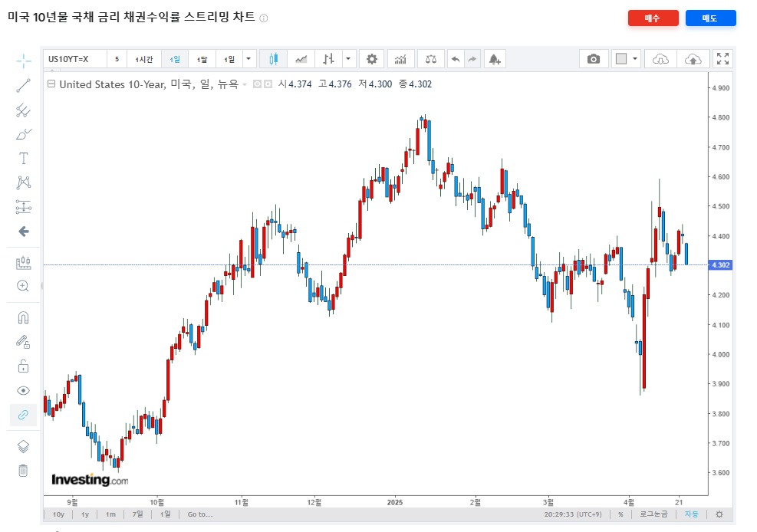This screenshot has height=532, width=757.
Task: Open chart settings gear in top toolbar
Action: [x=372, y=59]
